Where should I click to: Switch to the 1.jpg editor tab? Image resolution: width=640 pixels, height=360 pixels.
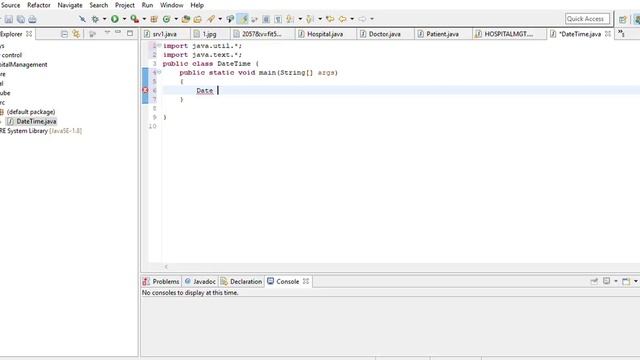[x=210, y=34]
